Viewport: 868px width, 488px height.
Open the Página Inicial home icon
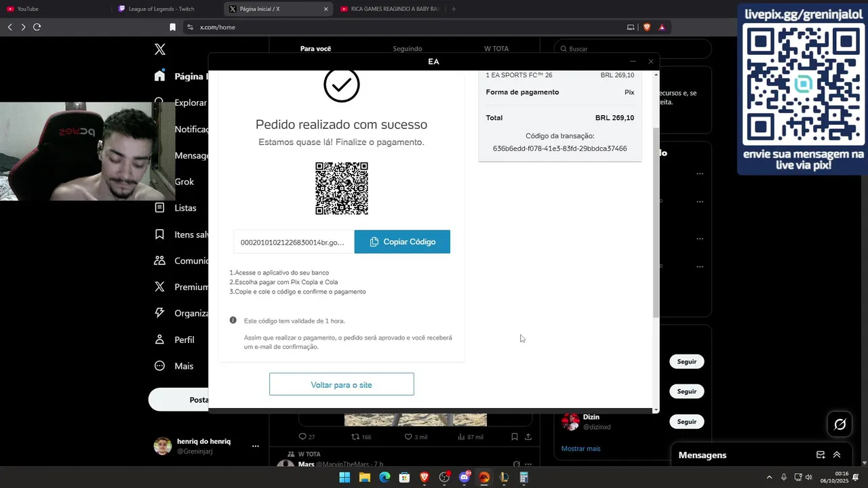coord(159,76)
